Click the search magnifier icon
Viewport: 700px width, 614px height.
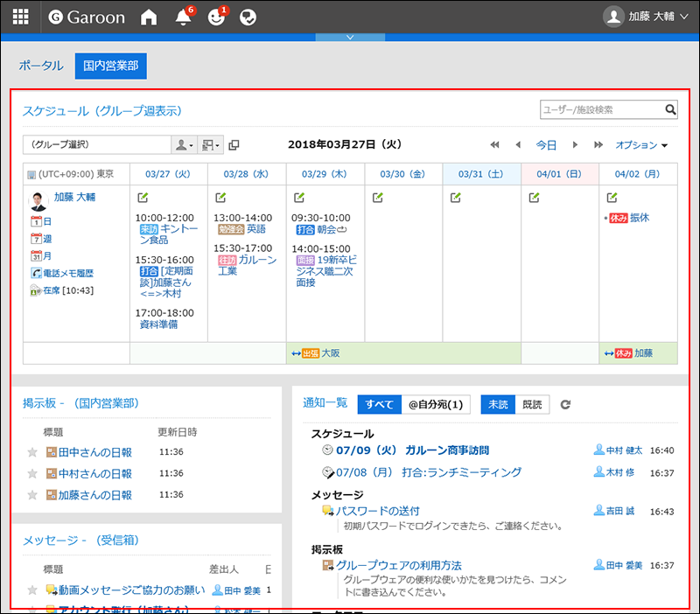tap(670, 110)
